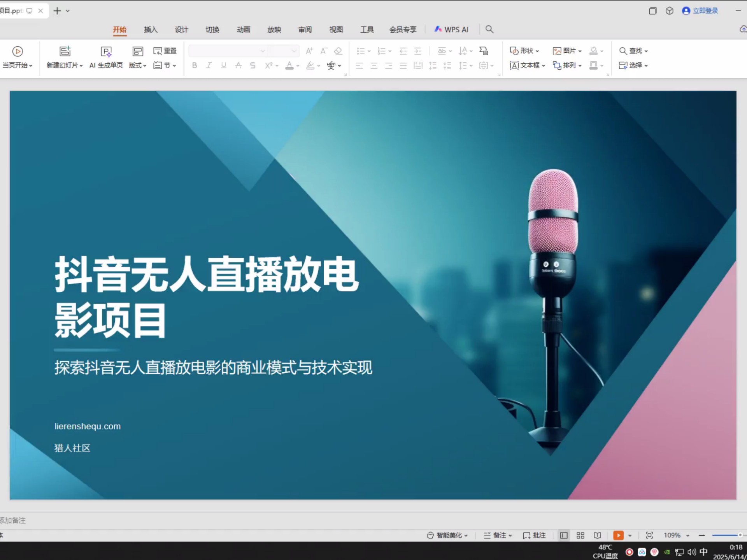
Task: Click the new tab plus icon
Action: point(57,11)
